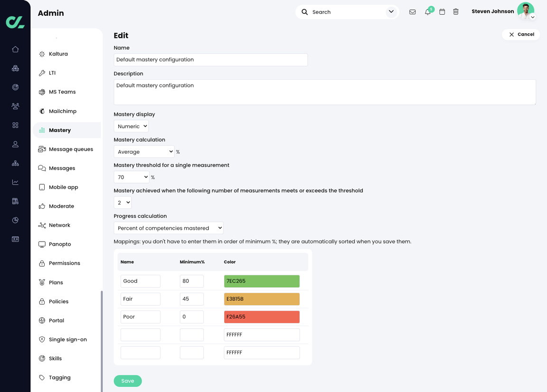This screenshot has width=547, height=392.
Task: Open the Mastery display dropdown set to Numeric
Action: pyautogui.click(x=131, y=126)
